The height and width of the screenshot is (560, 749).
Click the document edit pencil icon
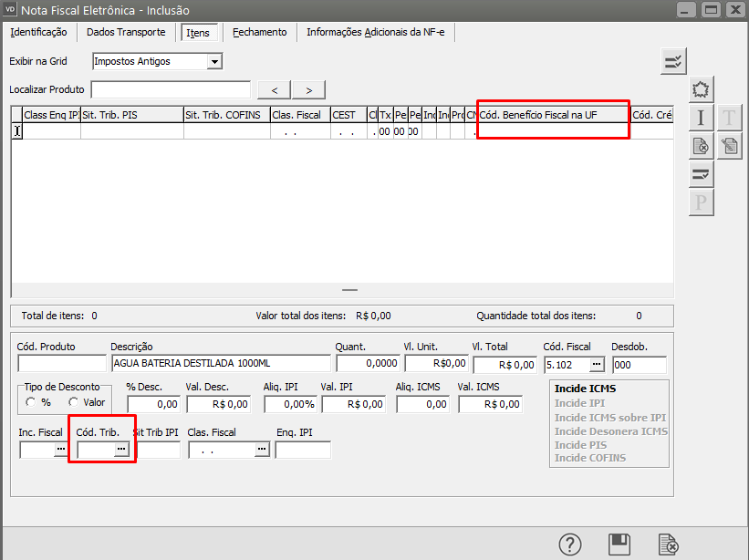(x=729, y=145)
